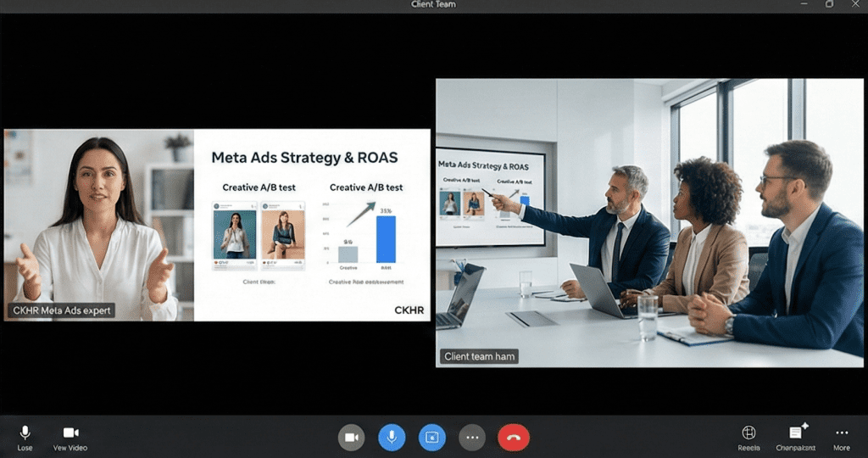The width and height of the screenshot is (868, 458).
Task: Click the CKHR Meta Ads expert name label
Action: point(63,310)
